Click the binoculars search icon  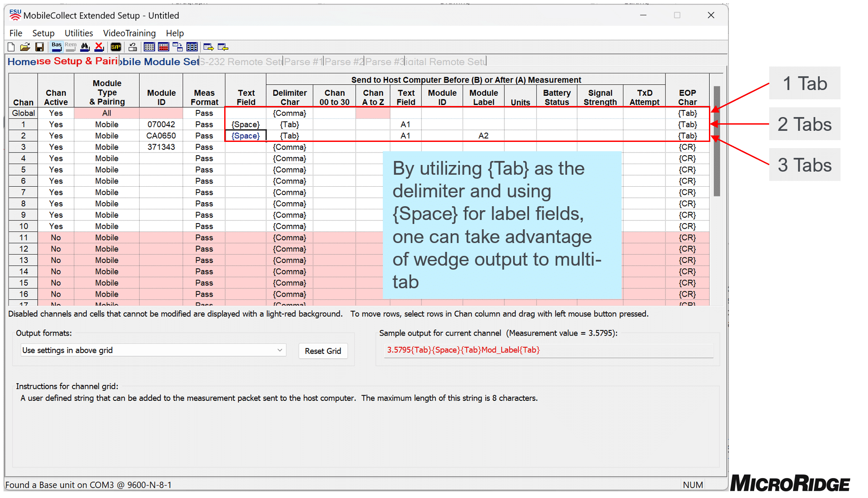pyautogui.click(x=85, y=47)
